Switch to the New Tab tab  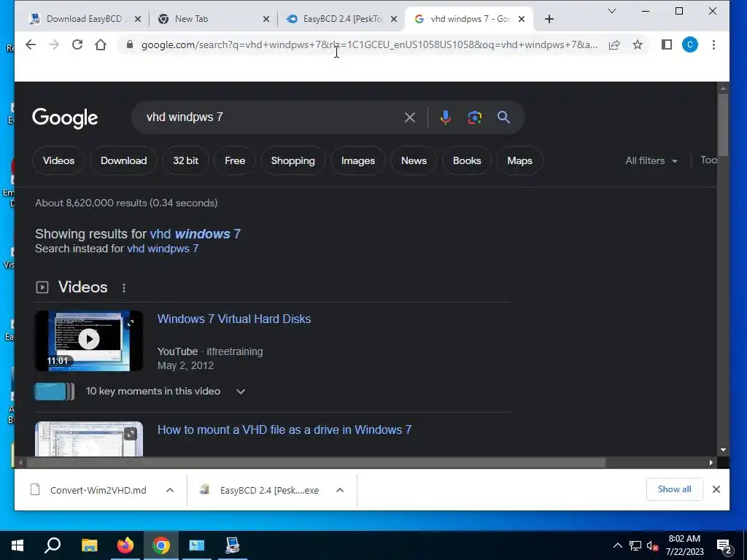click(209, 19)
